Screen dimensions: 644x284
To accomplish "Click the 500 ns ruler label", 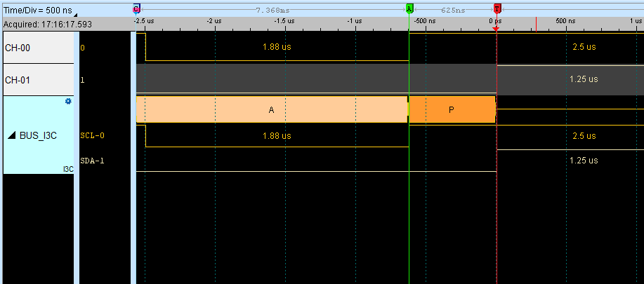I will pos(565,21).
